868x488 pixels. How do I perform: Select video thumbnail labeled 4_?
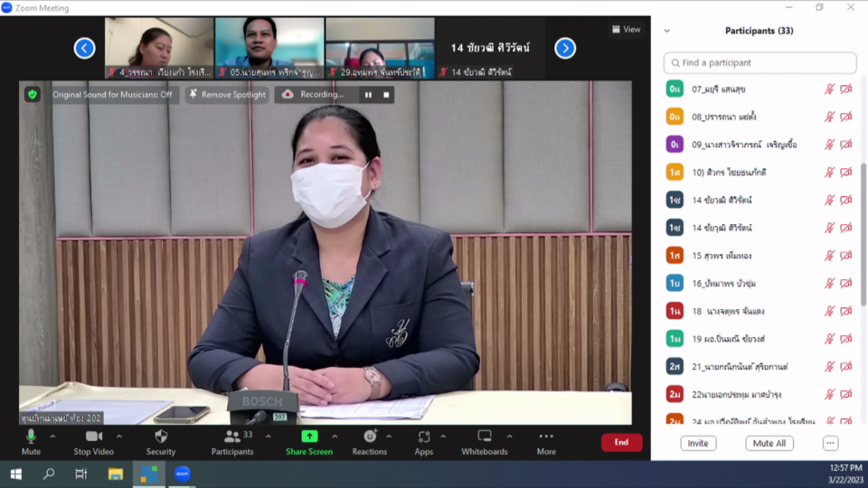click(159, 48)
